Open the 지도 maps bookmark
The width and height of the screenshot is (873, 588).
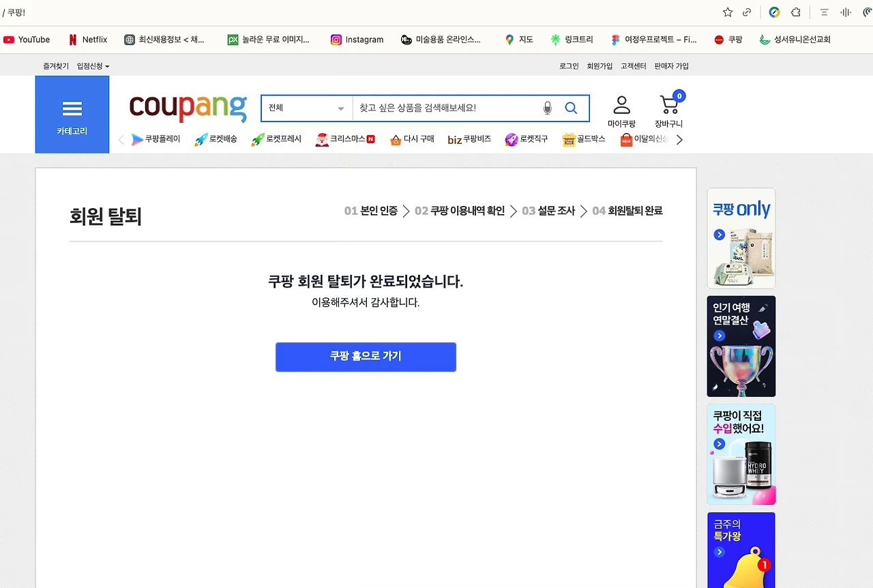pyautogui.click(x=518, y=40)
